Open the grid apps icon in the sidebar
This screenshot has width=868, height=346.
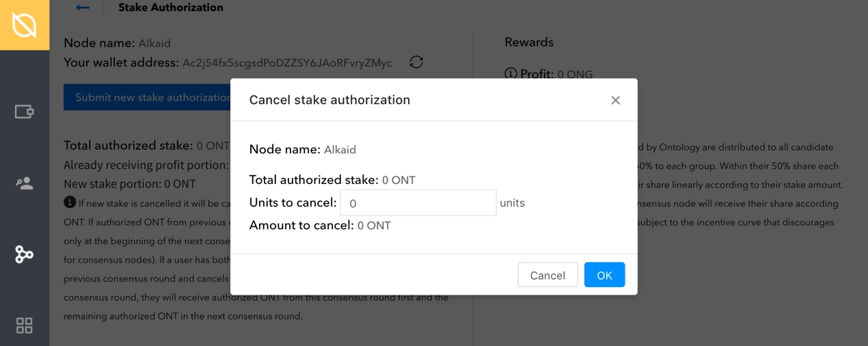click(x=25, y=325)
